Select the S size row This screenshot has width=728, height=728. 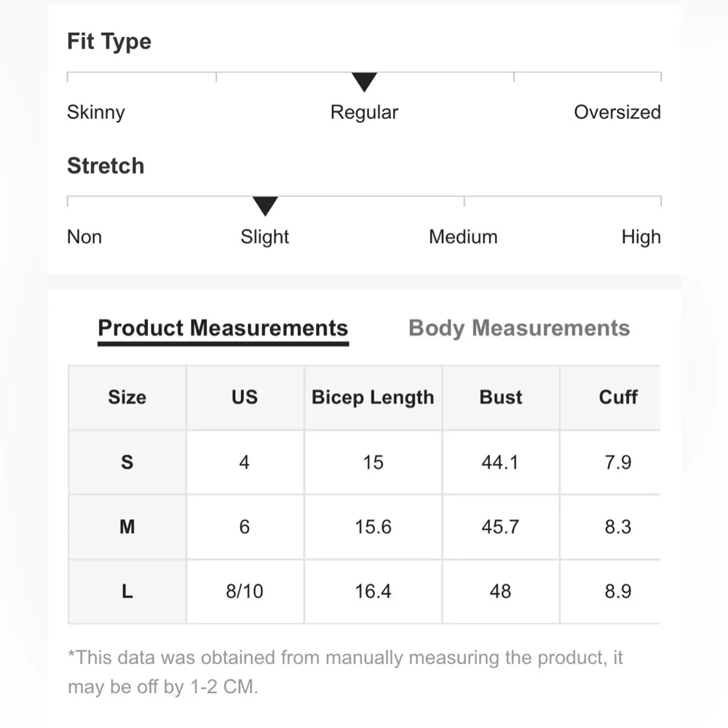(127, 462)
